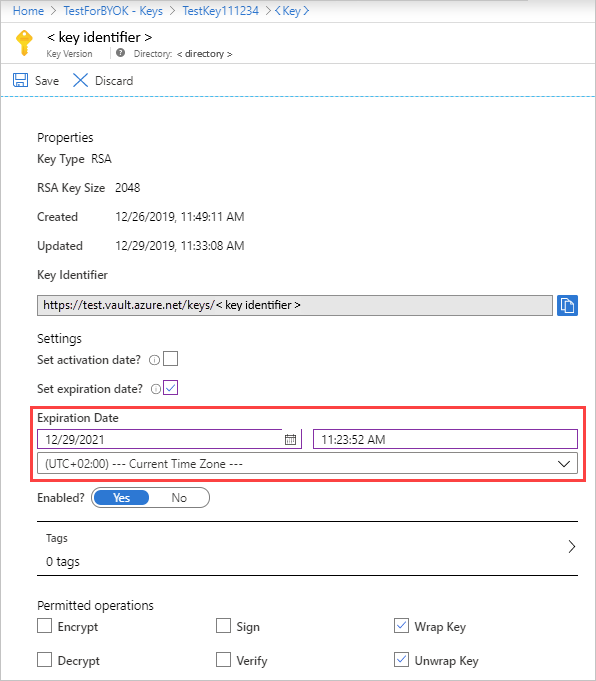This screenshot has height=681, width=596.
Task: Uncheck the Unwrap Key operation
Action: tap(401, 659)
